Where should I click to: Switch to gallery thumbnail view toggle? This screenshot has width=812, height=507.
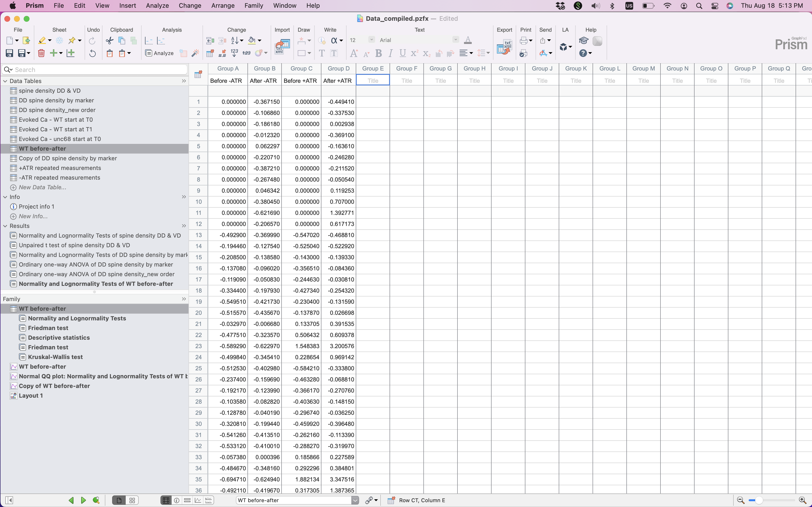tap(132, 500)
